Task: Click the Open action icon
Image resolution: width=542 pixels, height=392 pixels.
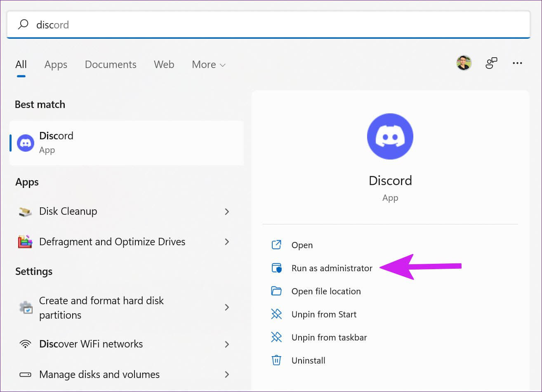Action: [276, 245]
